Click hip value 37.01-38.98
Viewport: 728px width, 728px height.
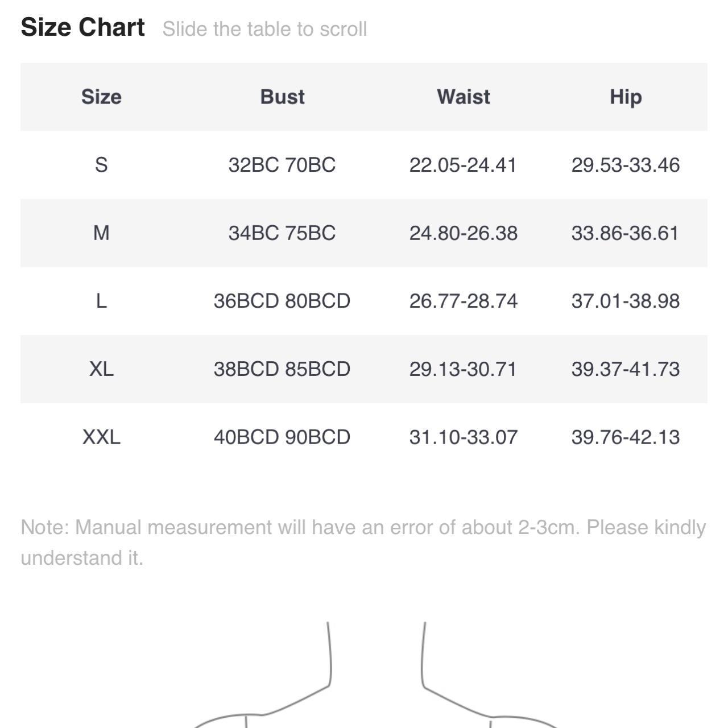(626, 301)
